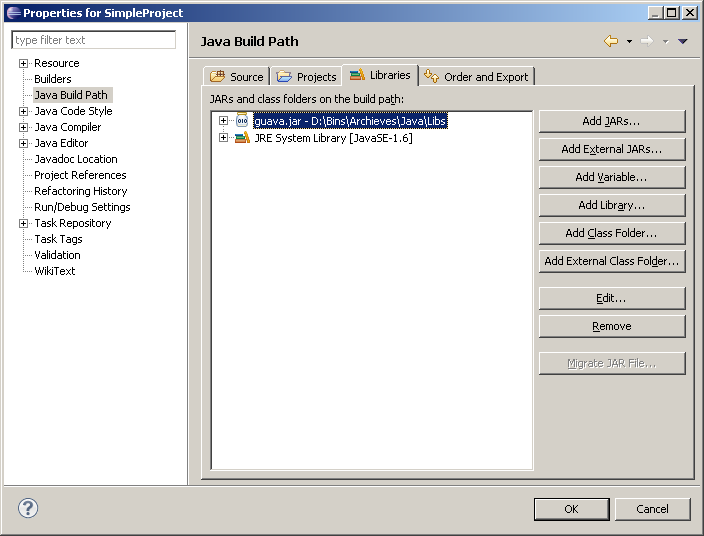
Task: Expand the Java Editor node
Action: coord(23,143)
